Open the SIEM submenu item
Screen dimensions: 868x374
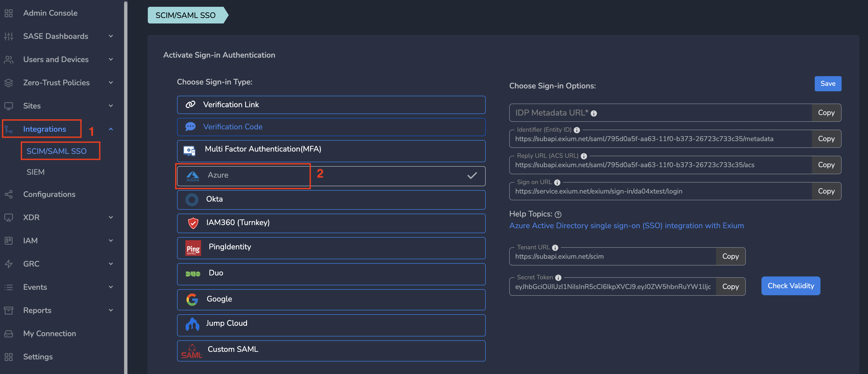(35, 172)
